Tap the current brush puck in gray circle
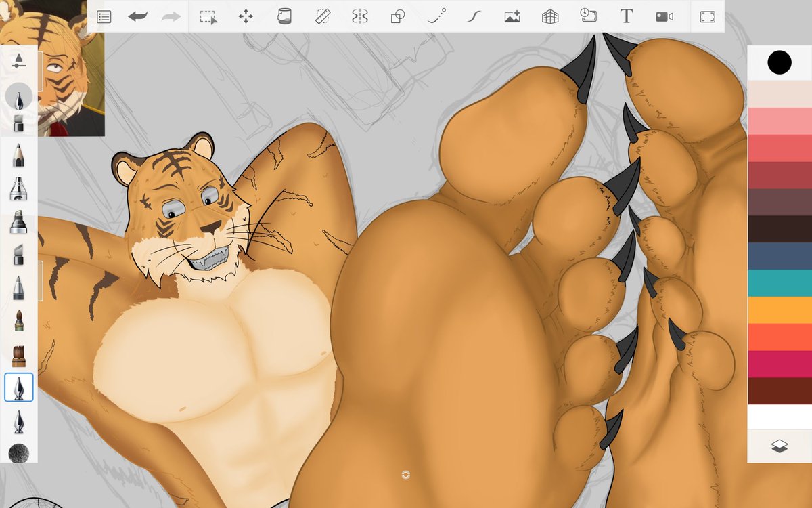The height and width of the screenshot is (508, 812). [x=19, y=98]
